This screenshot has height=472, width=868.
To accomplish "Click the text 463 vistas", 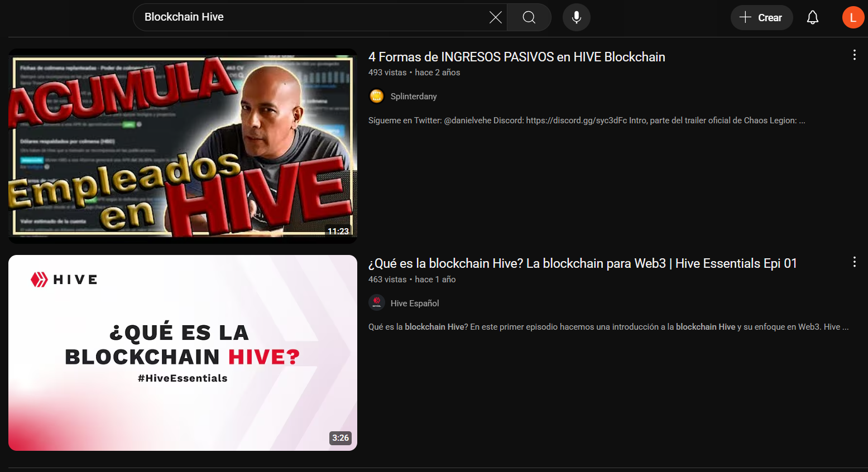I will 387,280.
